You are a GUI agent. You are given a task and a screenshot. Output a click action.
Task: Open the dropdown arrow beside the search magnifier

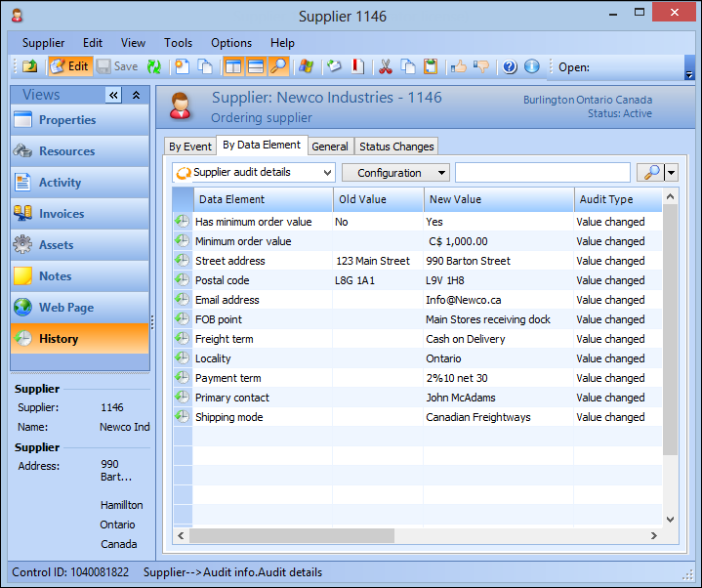click(672, 173)
